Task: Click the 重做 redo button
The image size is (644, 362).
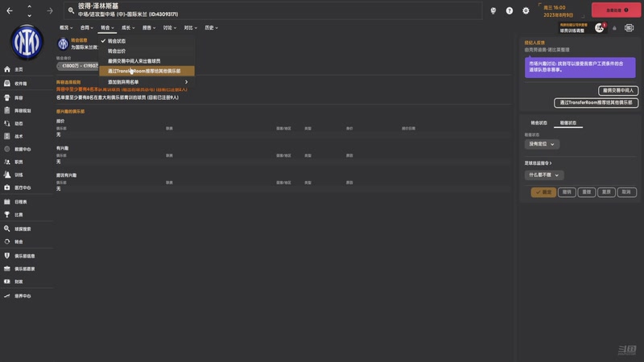Action: (x=587, y=192)
